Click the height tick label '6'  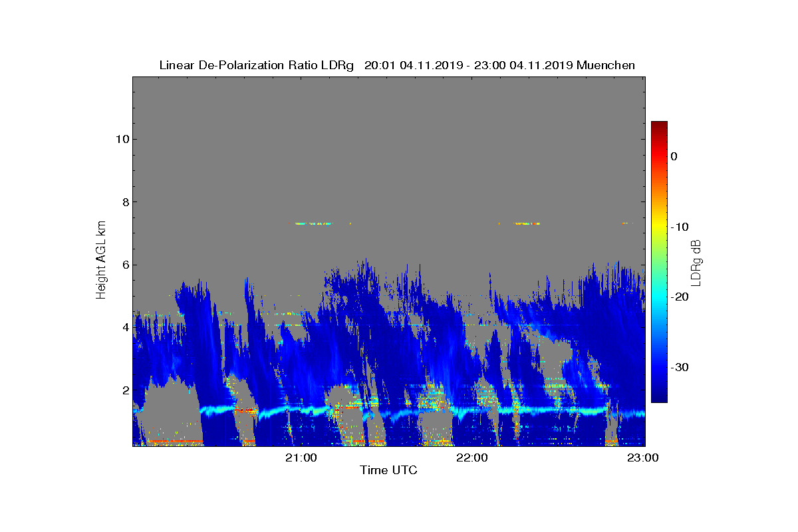coord(124,265)
